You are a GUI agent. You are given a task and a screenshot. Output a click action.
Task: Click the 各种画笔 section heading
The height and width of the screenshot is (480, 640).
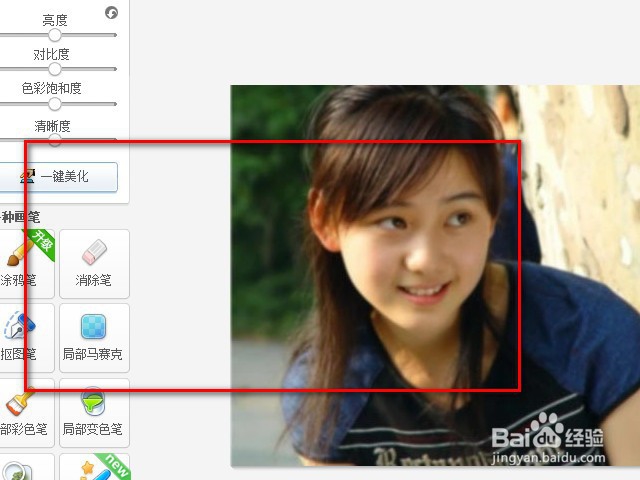[20, 217]
